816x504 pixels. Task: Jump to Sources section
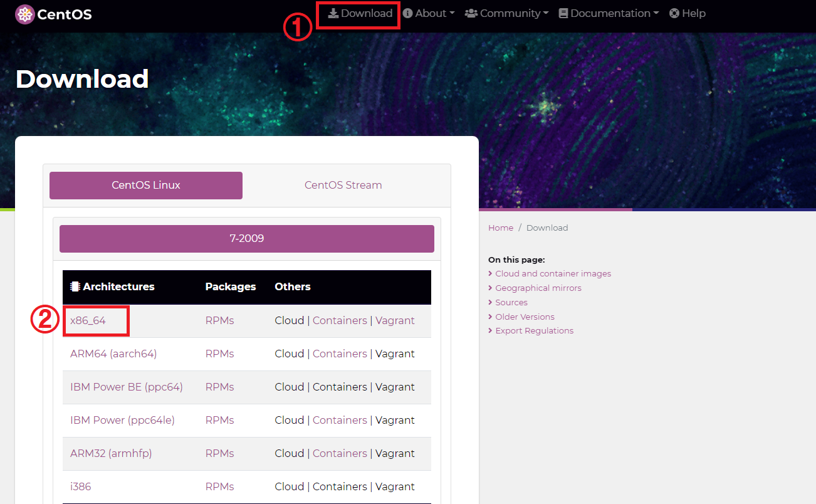[x=511, y=302]
